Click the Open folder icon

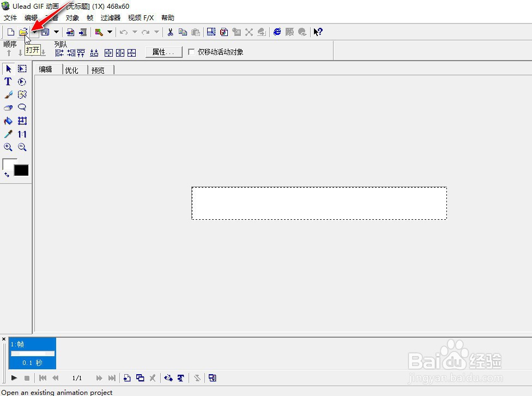(x=23, y=32)
